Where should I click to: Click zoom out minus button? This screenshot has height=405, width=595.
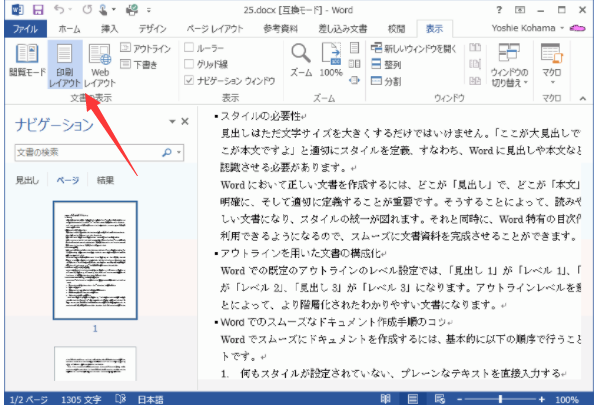(460, 399)
